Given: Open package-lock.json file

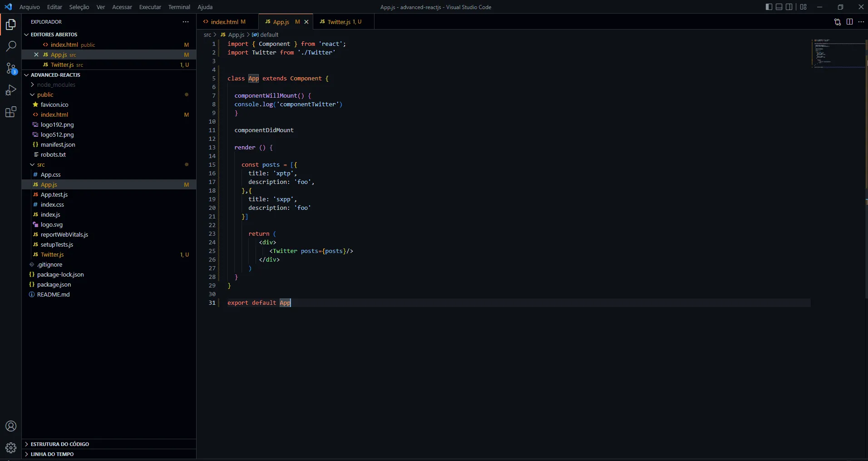Looking at the screenshot, I should (x=109, y=275).
